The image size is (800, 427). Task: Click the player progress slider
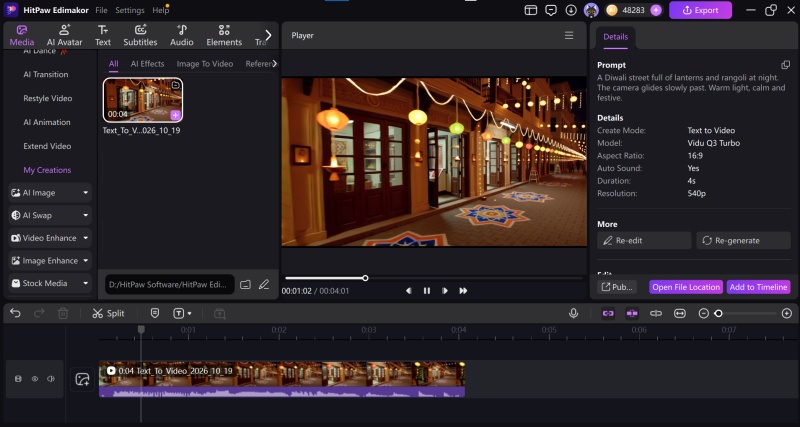click(434, 278)
